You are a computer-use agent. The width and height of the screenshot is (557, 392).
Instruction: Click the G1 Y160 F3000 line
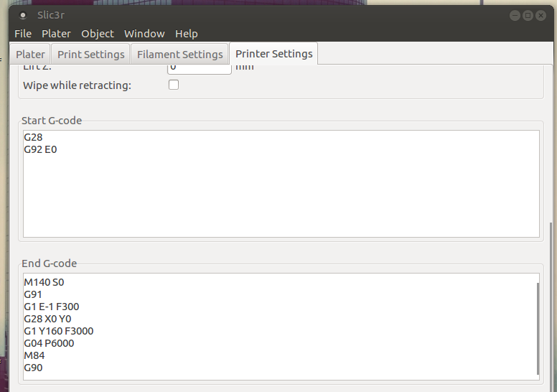pyautogui.click(x=59, y=331)
